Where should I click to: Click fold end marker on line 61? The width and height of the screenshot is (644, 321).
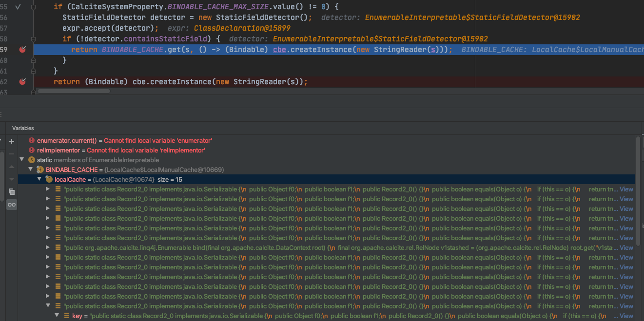pos(34,71)
